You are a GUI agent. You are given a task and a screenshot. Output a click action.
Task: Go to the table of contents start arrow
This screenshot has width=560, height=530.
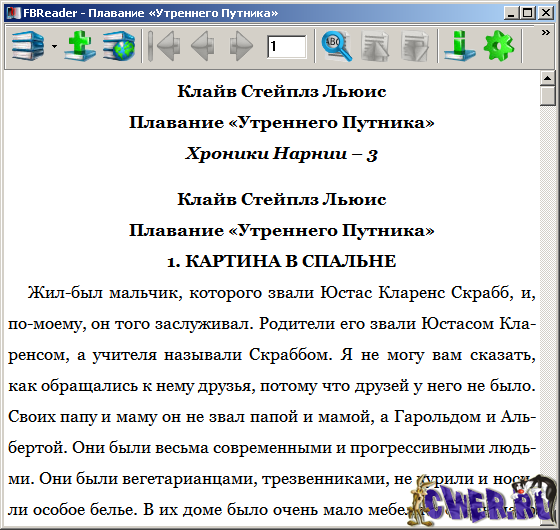coord(163,46)
